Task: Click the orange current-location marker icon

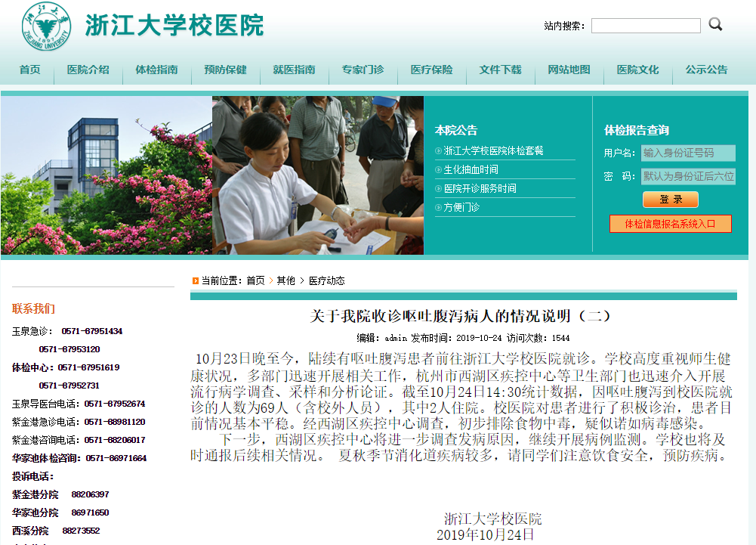Action: [195, 280]
